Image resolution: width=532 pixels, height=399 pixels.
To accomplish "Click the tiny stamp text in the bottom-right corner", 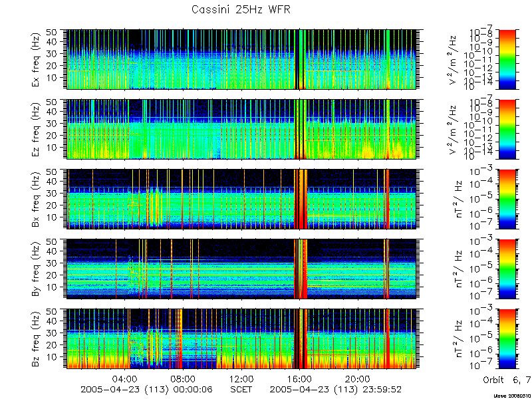I will coord(512,396).
